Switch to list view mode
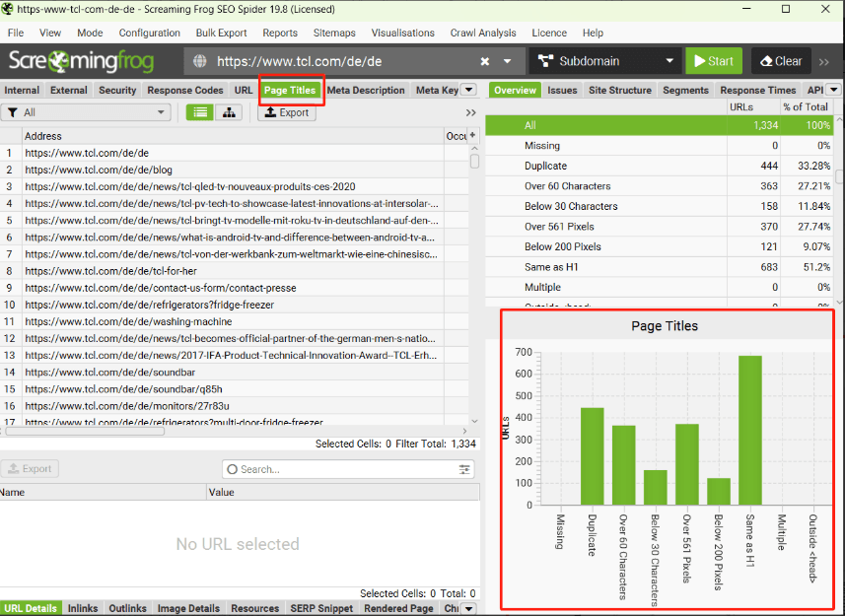The height and width of the screenshot is (616, 845). click(x=200, y=112)
